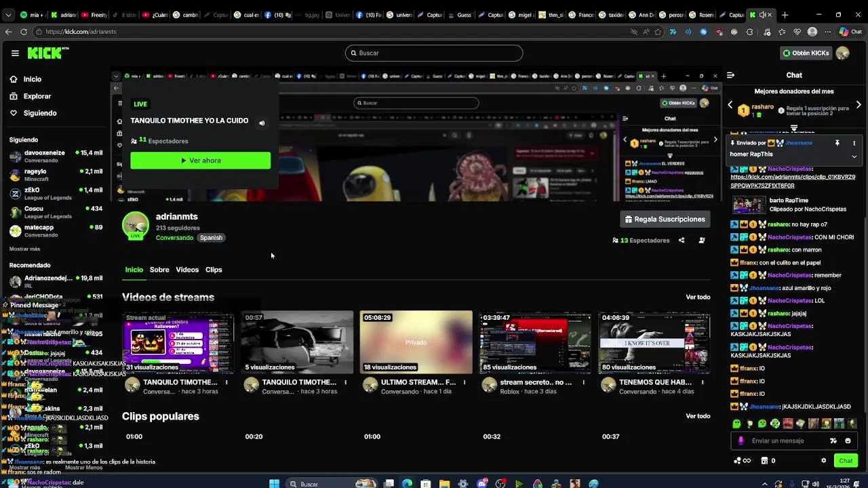This screenshot has height=488, width=868.
Task: Click the Conversando category link
Action: point(174,238)
